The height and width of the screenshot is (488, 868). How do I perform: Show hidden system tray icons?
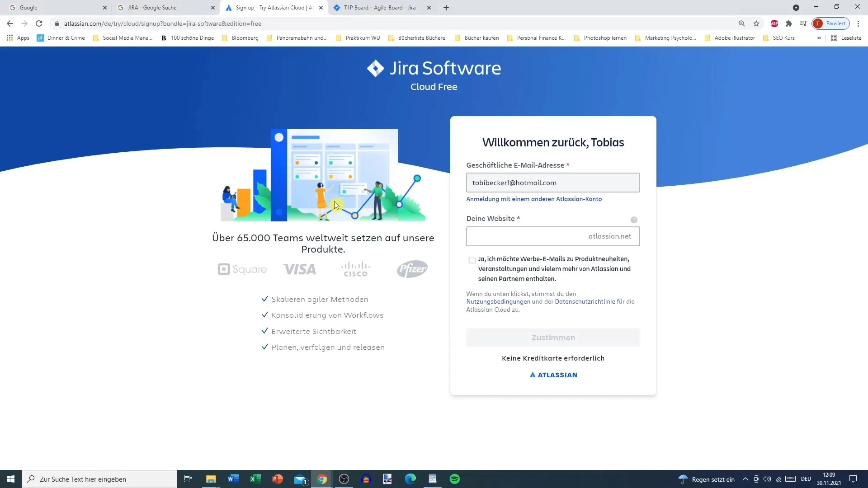(x=745, y=479)
